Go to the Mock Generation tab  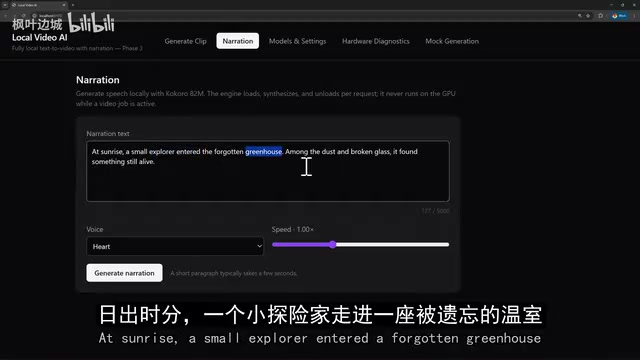[452, 41]
